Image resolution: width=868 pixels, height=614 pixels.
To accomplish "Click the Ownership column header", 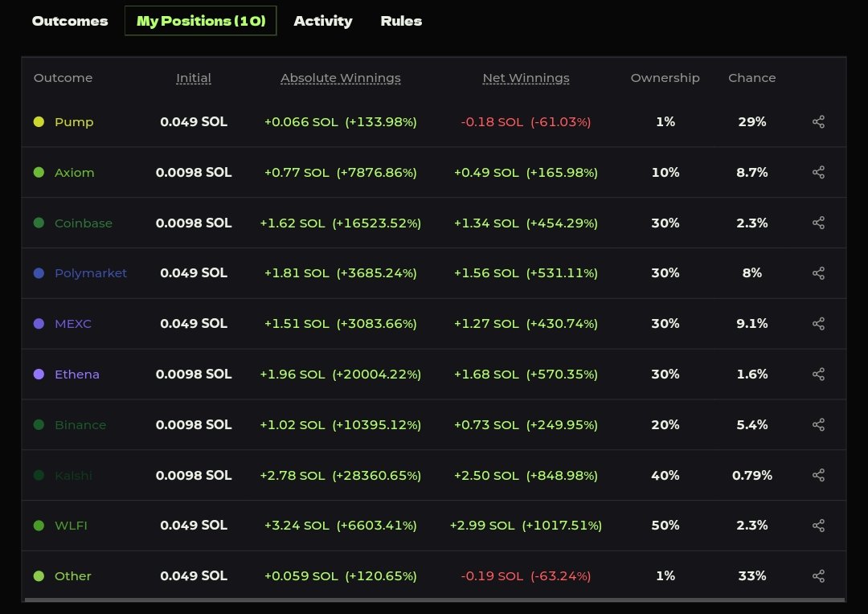I will (x=665, y=78).
